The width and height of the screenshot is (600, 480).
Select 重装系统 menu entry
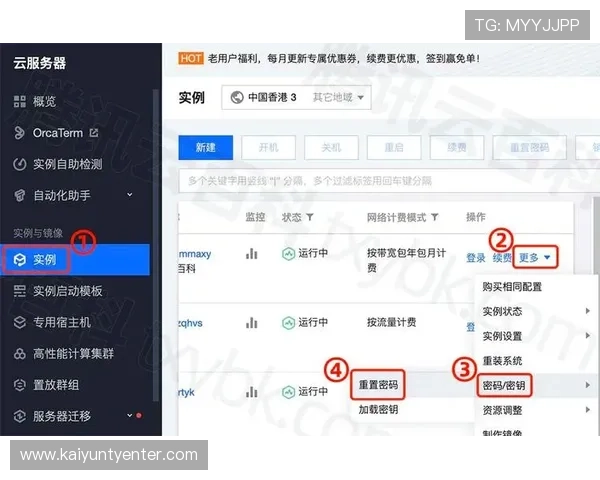coord(502,361)
